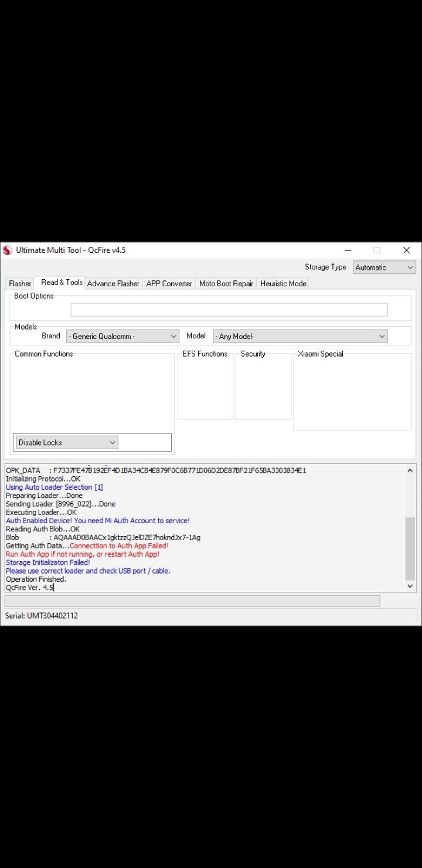Click the Common Functions group label
The image size is (422, 868).
(x=44, y=354)
